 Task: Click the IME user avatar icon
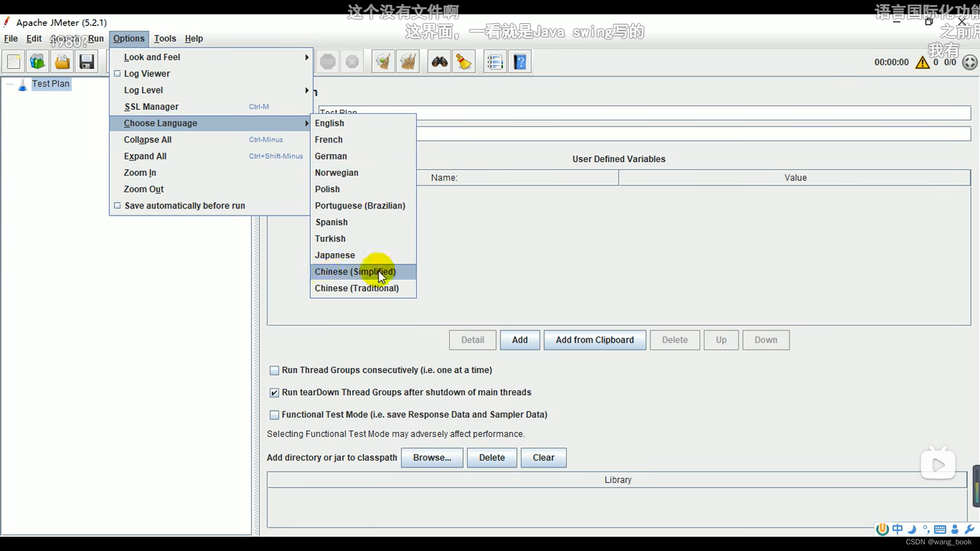954,529
